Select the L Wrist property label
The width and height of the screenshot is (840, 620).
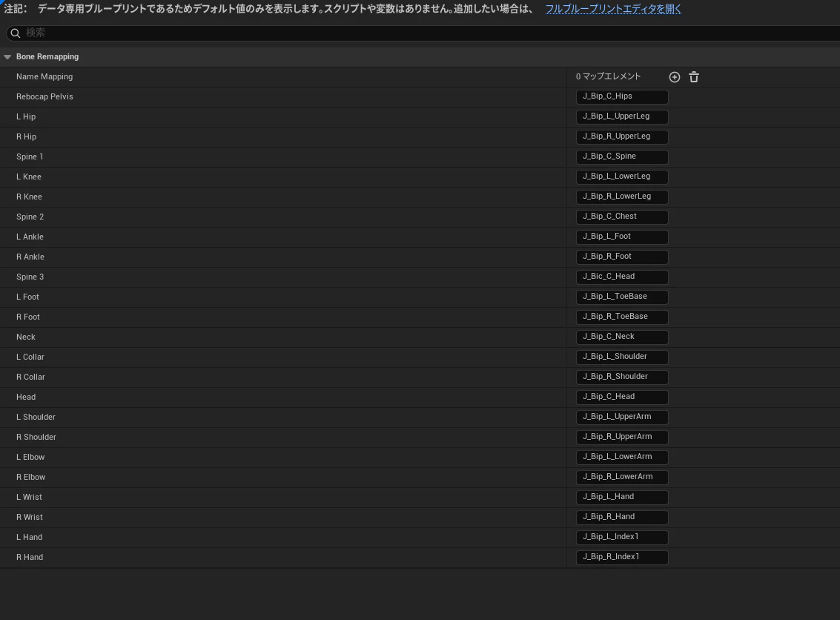point(29,497)
